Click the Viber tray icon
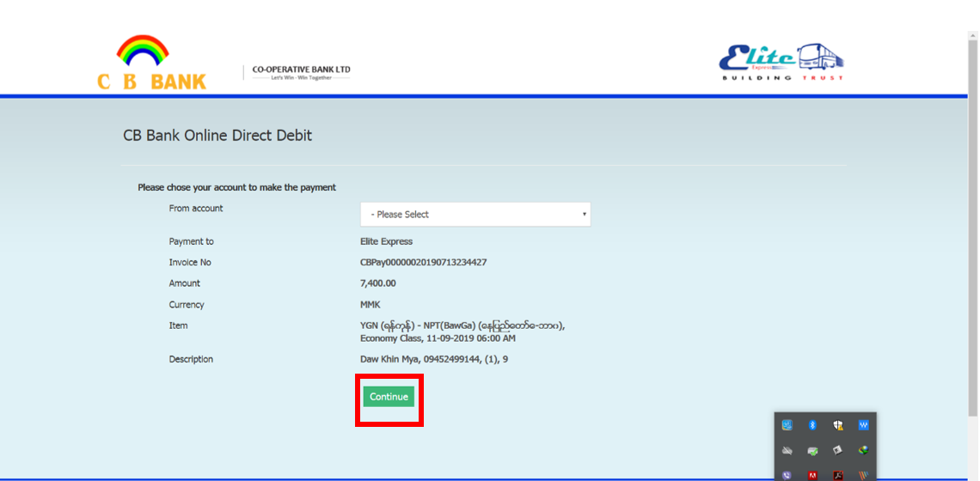Image resolution: width=980 pixels, height=481 pixels. 787,475
